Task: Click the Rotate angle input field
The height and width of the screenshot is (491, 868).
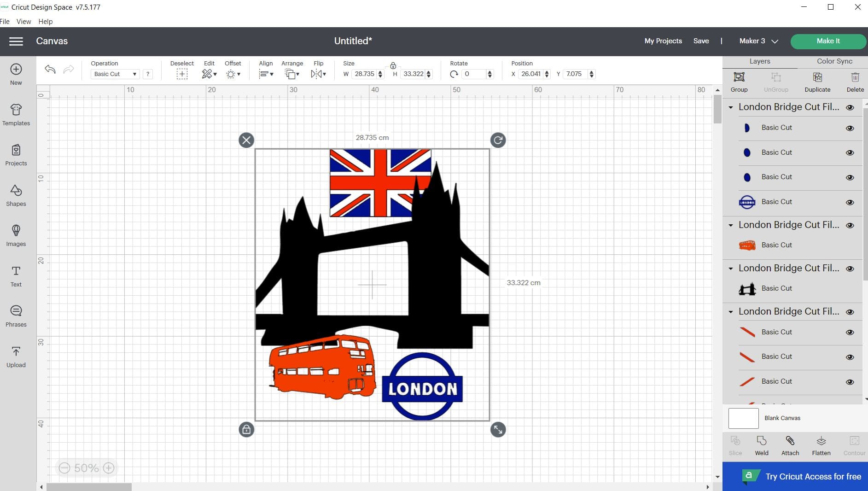Action: click(x=474, y=74)
